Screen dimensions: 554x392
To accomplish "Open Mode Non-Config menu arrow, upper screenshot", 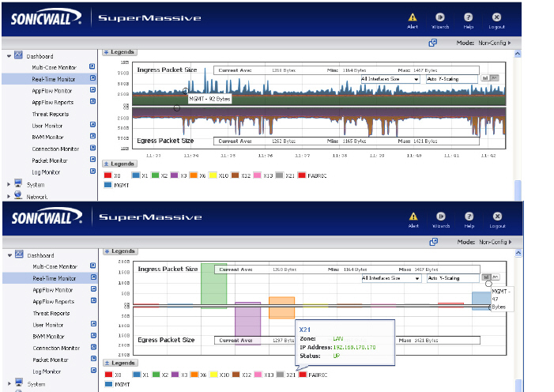I will tap(509, 43).
